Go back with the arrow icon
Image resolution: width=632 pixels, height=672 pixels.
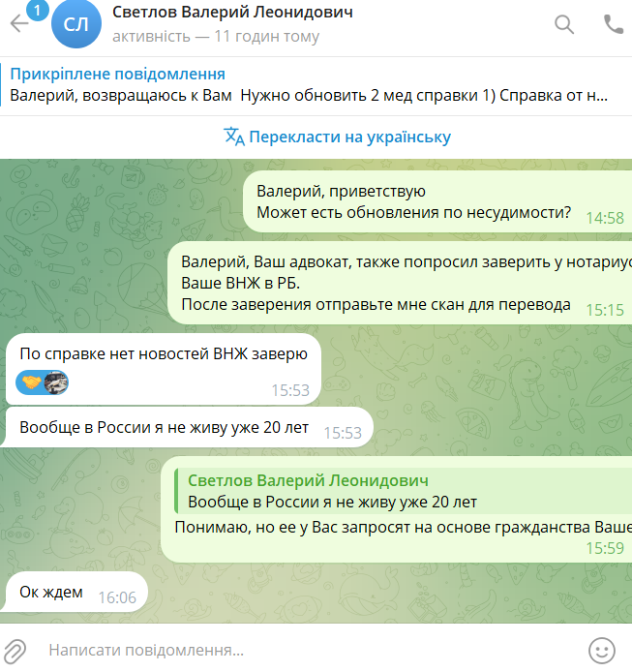[19, 23]
